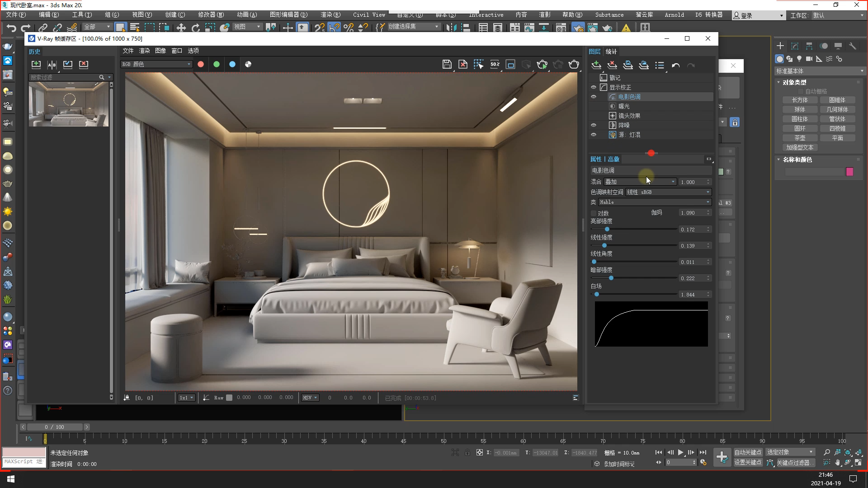The image size is (868, 488).
Task: Click the add layer icon
Action: 596,65
